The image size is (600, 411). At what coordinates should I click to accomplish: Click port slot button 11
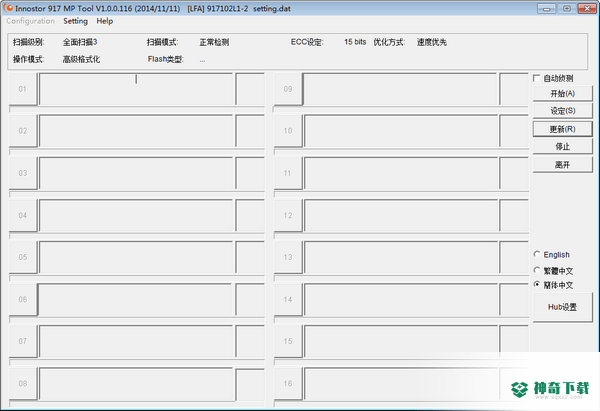coord(288,173)
